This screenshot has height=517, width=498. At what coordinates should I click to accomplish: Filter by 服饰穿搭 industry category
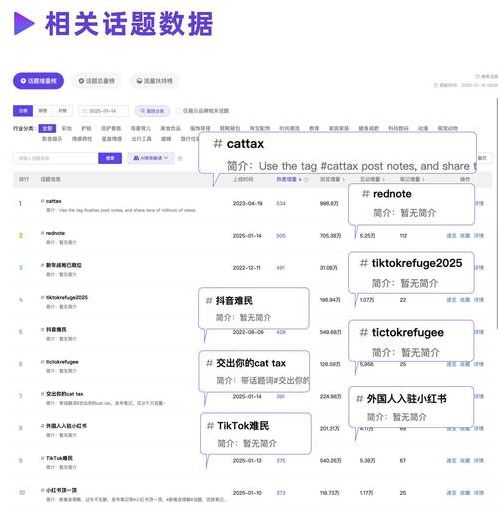coord(200,128)
